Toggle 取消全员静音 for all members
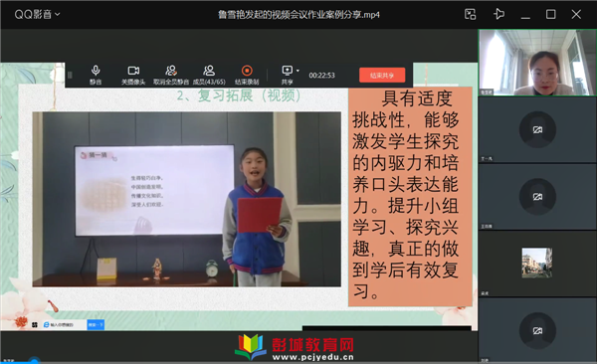The width and height of the screenshot is (597, 364). click(171, 75)
